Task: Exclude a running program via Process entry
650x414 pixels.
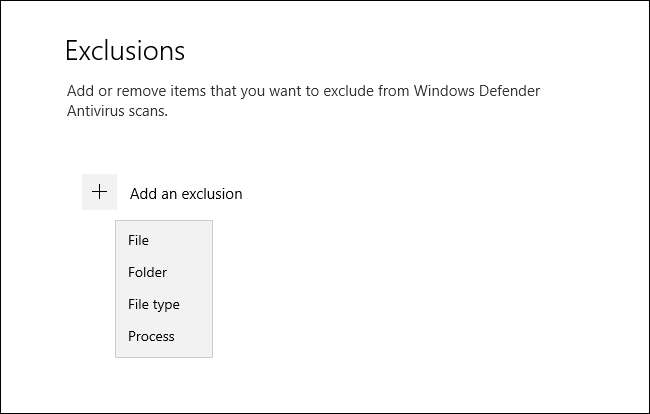Action: click(x=151, y=336)
